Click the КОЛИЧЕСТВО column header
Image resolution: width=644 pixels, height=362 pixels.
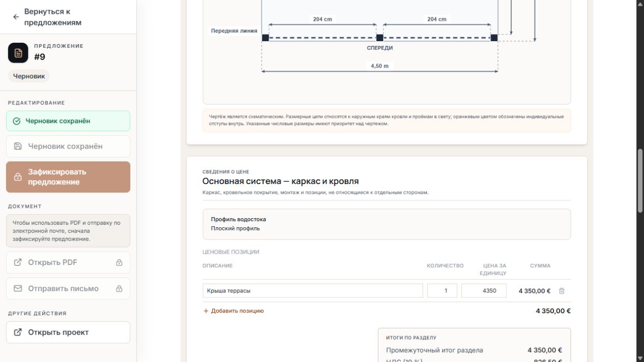(x=445, y=265)
